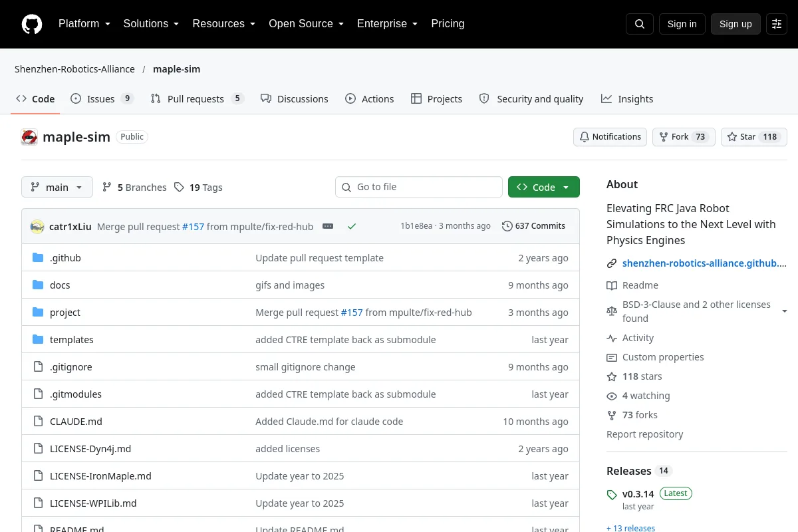Open the Insights tab
Viewport: 798px width, 532px height.
click(x=627, y=99)
